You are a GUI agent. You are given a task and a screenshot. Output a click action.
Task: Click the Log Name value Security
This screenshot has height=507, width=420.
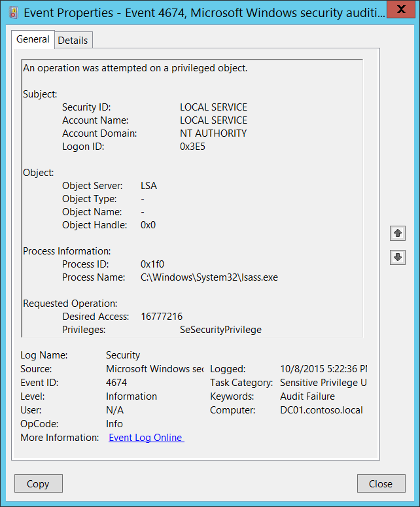[x=123, y=355]
